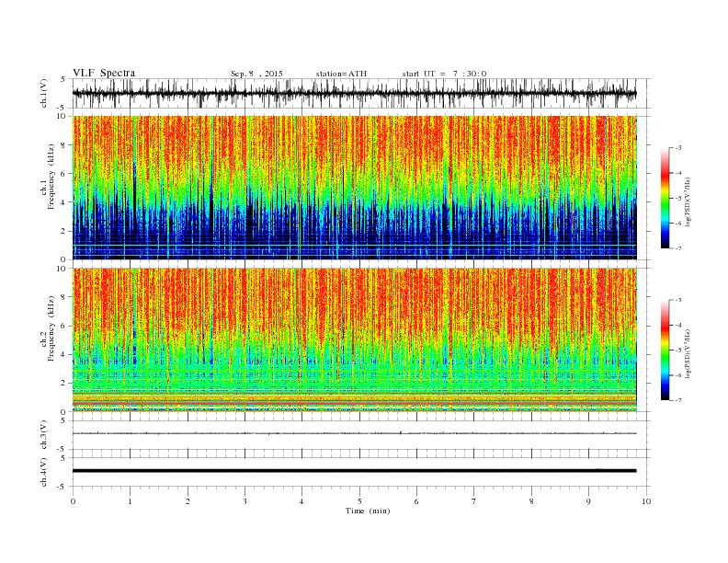The image size is (728, 563).
Task: Click the ch.3 voltage trace panel
Action: point(361,435)
